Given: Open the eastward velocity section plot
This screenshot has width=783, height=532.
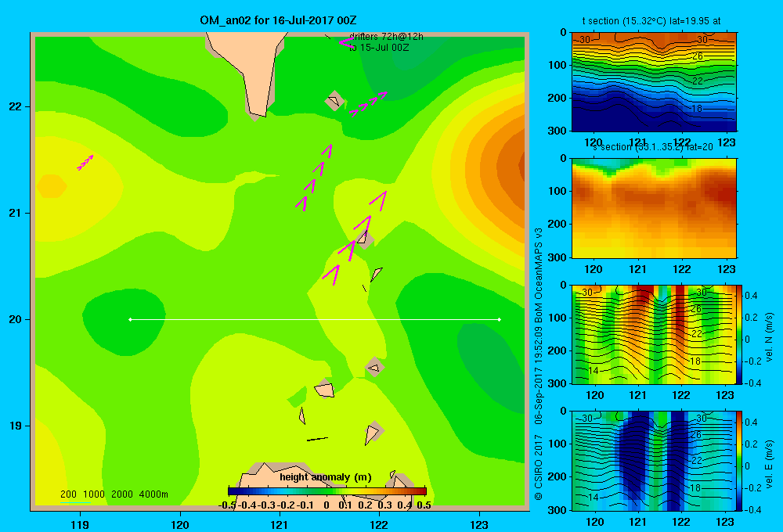Looking at the screenshot, I should tap(654, 461).
